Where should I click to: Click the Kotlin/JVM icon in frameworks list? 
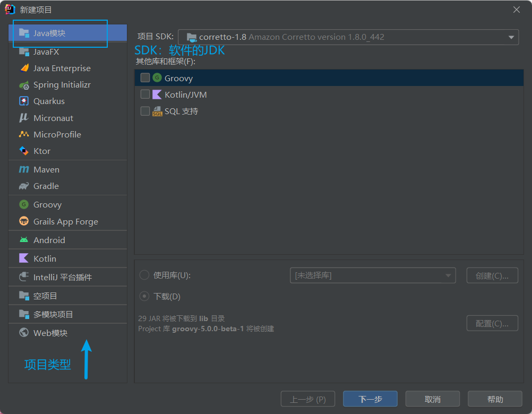pos(157,94)
